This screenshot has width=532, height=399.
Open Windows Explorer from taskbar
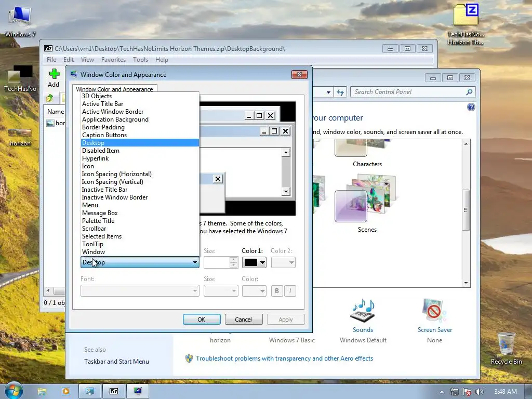pos(42,391)
